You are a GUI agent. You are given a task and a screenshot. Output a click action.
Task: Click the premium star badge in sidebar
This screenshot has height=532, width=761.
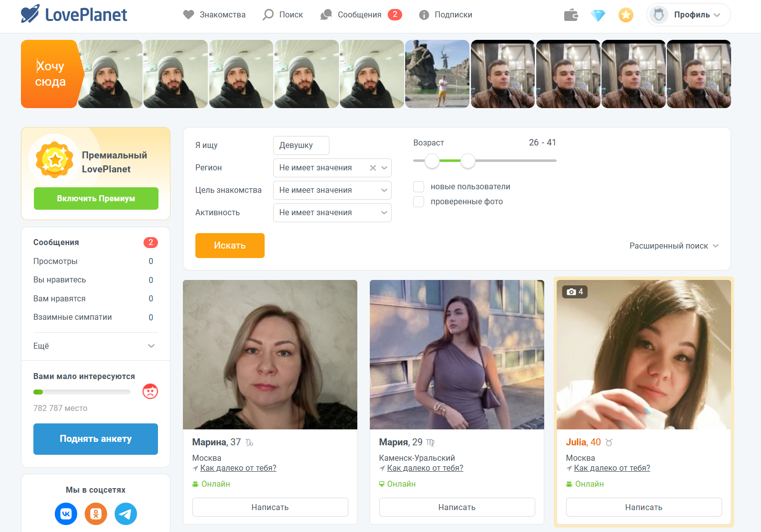[55, 160]
